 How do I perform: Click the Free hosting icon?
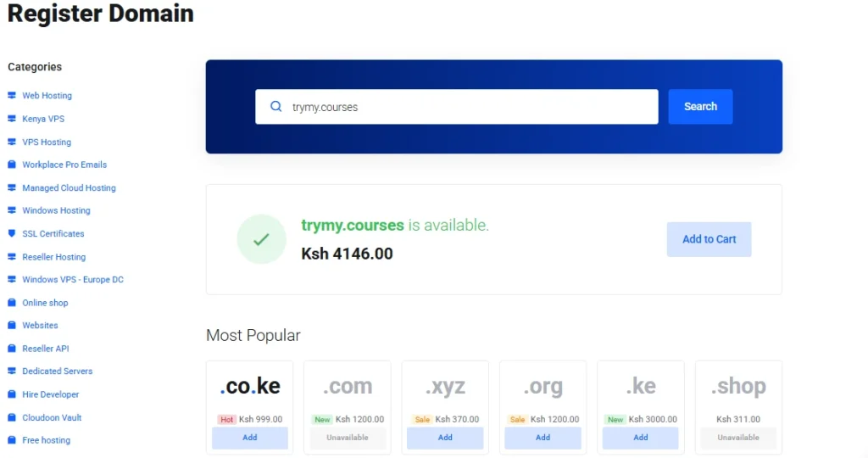(12, 440)
